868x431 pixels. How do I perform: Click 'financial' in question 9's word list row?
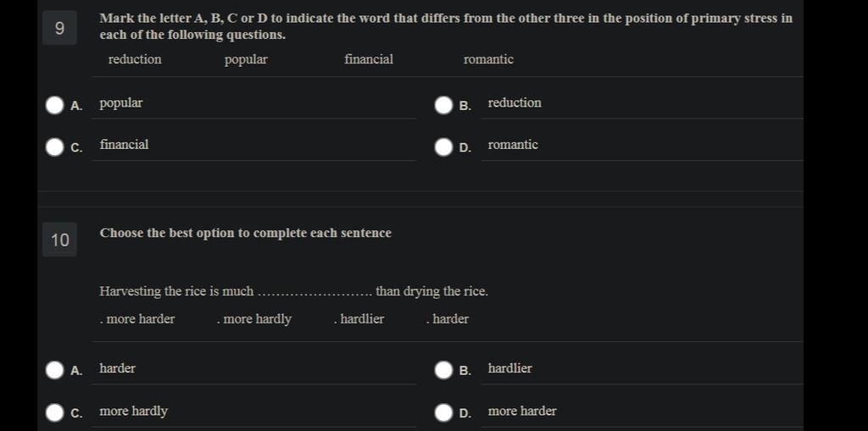coord(369,60)
